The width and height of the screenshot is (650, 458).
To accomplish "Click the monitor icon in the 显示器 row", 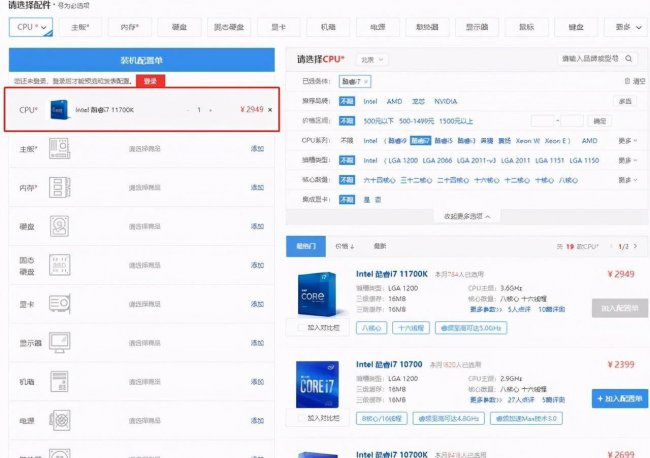I will click(x=59, y=343).
